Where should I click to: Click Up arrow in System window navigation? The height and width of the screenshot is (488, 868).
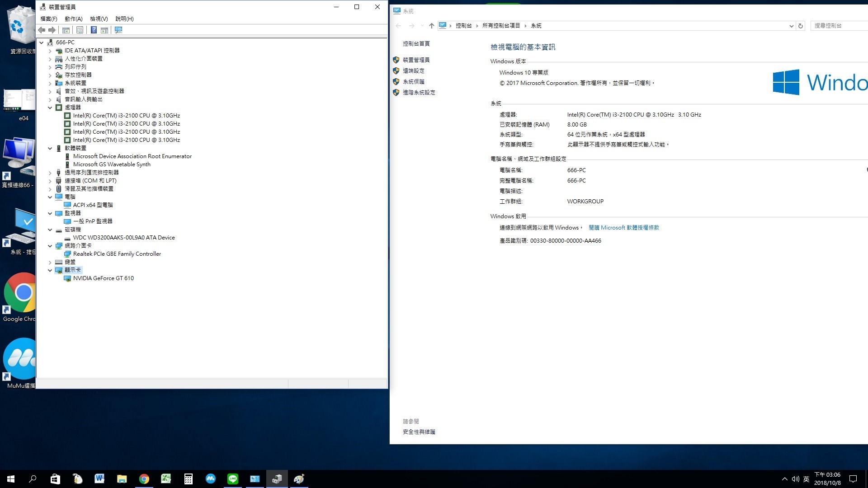(432, 26)
